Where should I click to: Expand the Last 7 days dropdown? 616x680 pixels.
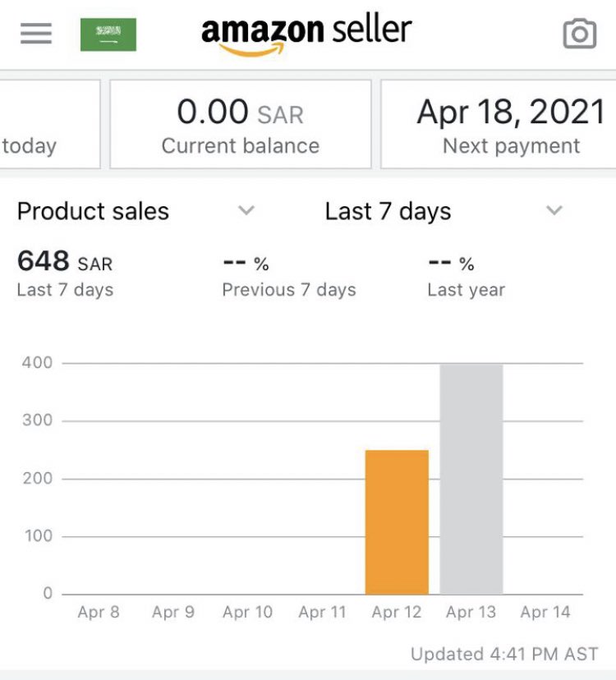[x=554, y=211]
